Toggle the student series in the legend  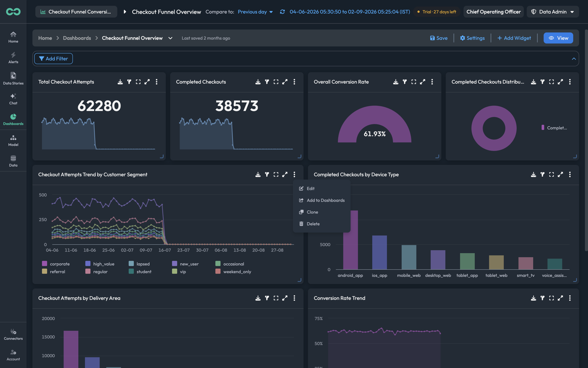(140, 272)
